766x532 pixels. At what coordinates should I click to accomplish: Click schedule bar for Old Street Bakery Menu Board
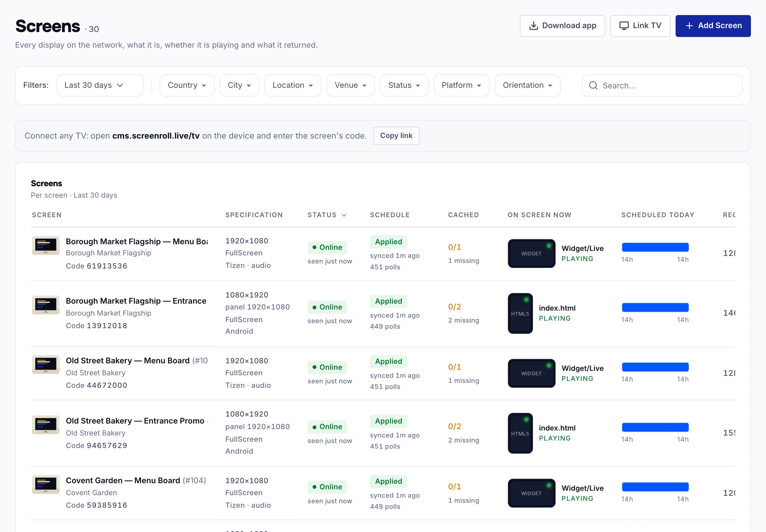point(655,367)
